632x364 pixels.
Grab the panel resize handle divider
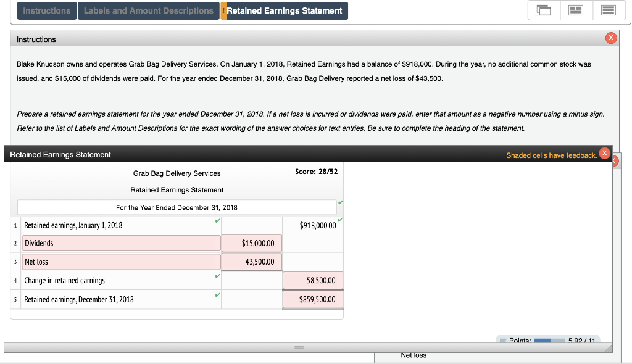point(299,347)
